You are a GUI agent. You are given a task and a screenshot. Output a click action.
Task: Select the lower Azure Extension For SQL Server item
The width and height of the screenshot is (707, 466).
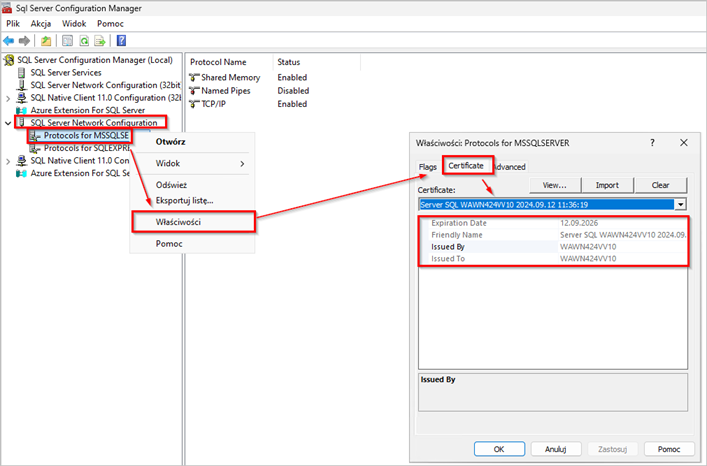click(80, 174)
